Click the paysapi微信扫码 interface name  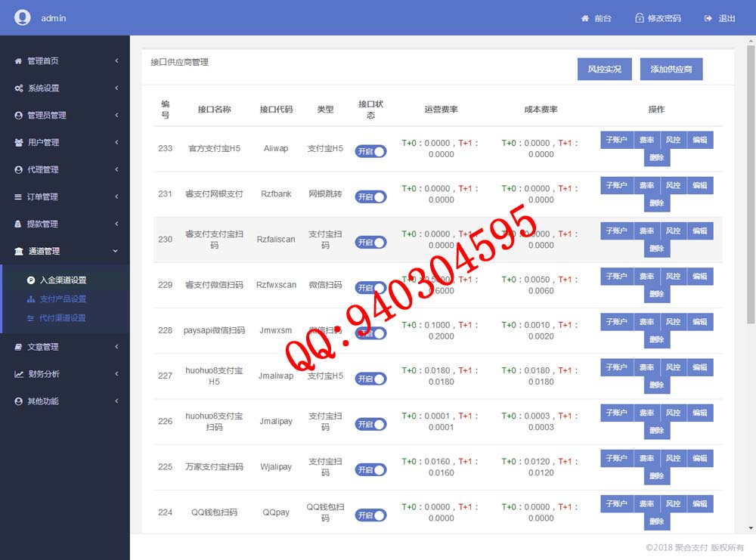214,330
